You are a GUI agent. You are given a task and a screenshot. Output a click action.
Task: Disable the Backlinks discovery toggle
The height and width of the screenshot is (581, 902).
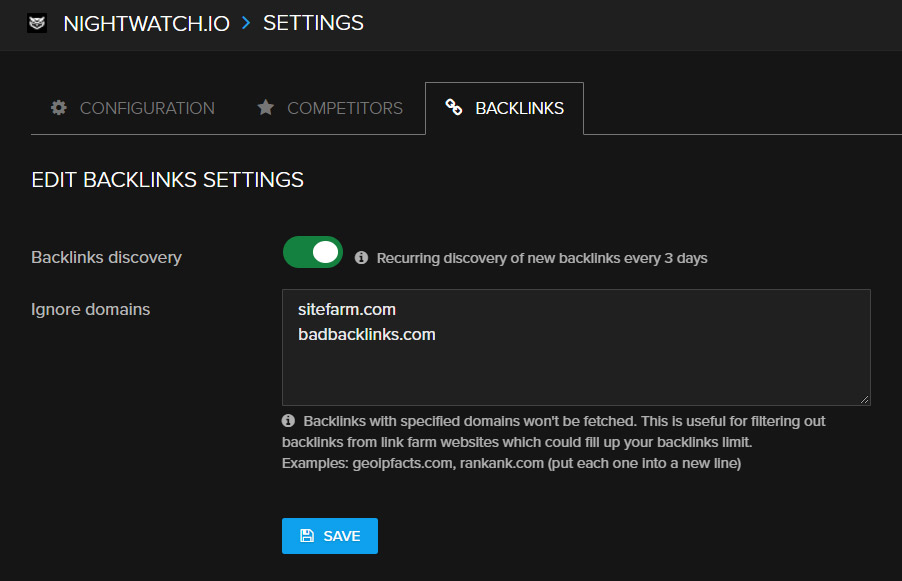(313, 253)
